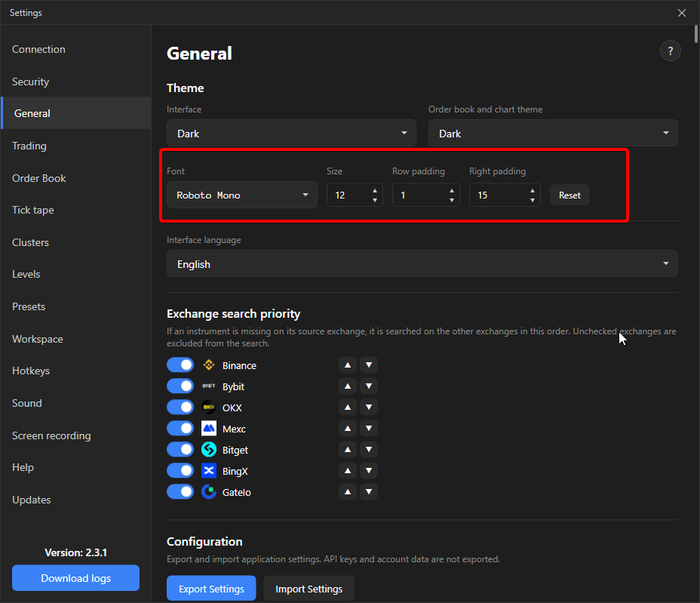Screen dimensions: 700x603
Task: Move Bybit down in priority list
Action: tap(369, 386)
